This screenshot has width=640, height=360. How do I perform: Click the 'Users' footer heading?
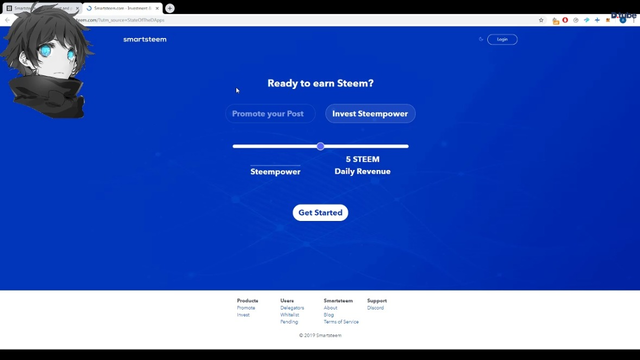[x=287, y=300]
